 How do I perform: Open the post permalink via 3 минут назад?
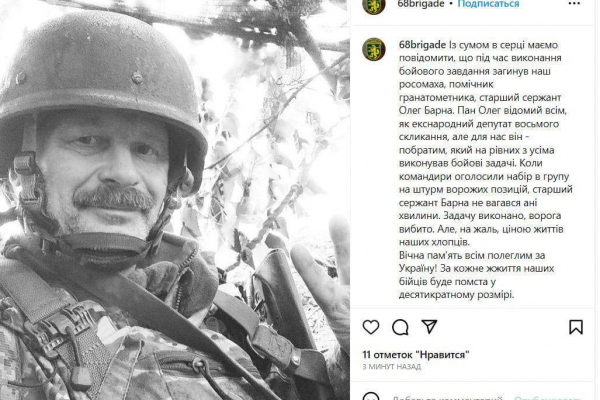point(391,367)
